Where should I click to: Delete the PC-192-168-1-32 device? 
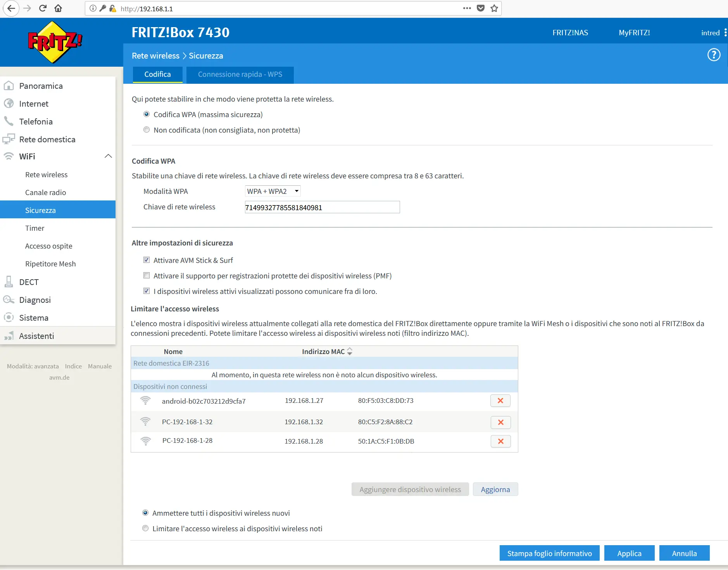(x=500, y=422)
